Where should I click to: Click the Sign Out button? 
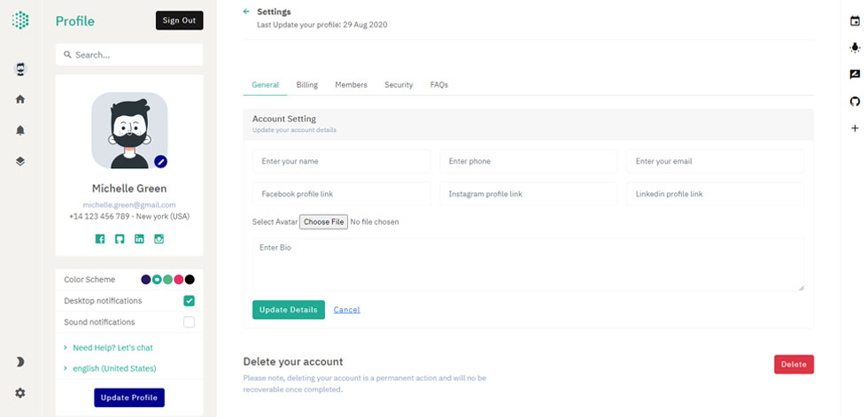point(179,20)
